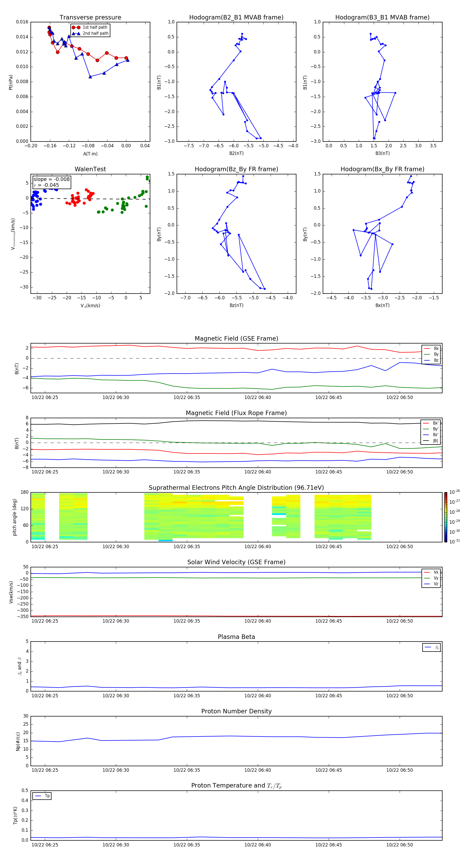This screenshot has height=868, width=473.
Task: Click the Solar Wind Velocity (GSE Frame) title
Action: click(x=236, y=562)
